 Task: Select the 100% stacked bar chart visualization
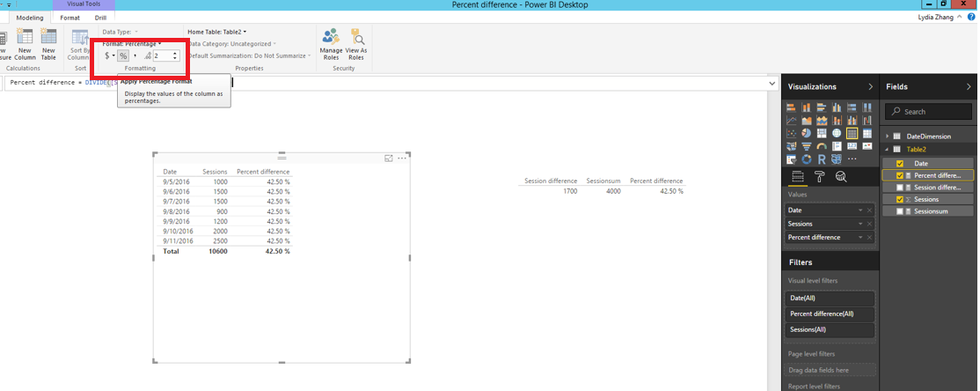click(852, 107)
